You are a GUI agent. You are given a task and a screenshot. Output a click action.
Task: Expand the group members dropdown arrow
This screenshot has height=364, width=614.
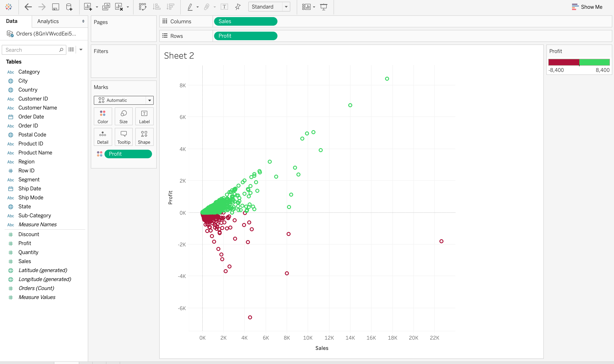coord(215,7)
